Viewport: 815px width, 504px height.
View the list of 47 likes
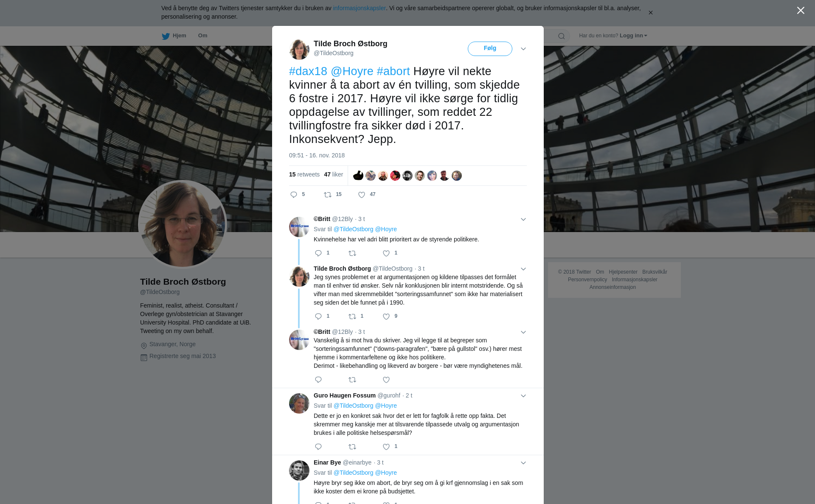(x=333, y=174)
